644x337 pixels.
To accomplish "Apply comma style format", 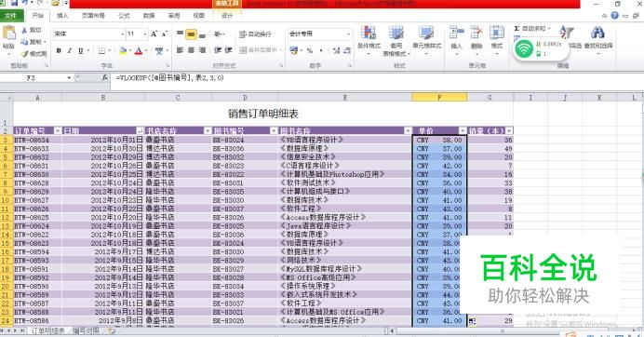I will (x=321, y=50).
